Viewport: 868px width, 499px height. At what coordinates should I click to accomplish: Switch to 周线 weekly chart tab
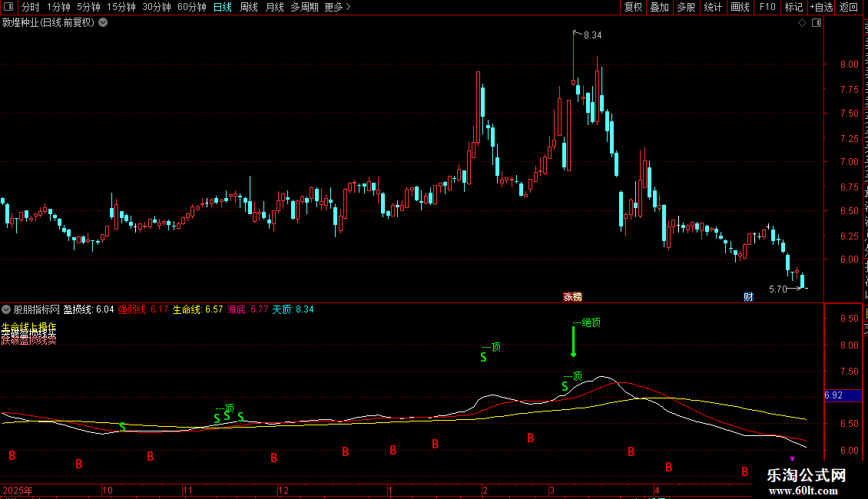249,7
